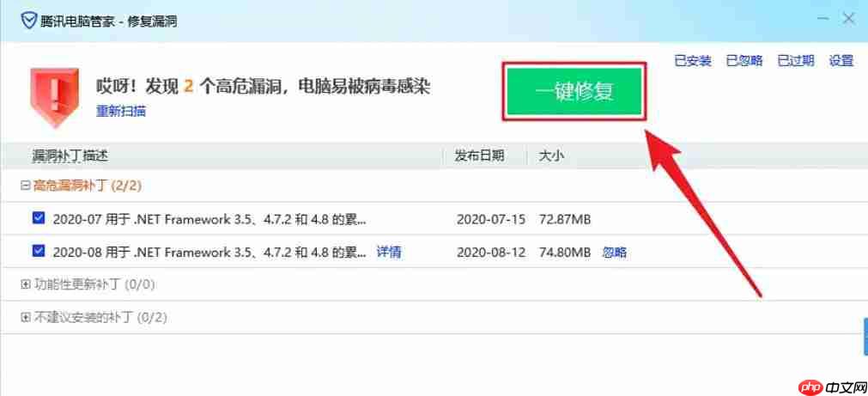868x396 pixels.
Task: Click 忽略 for the 2020-08 patch
Action: click(615, 253)
